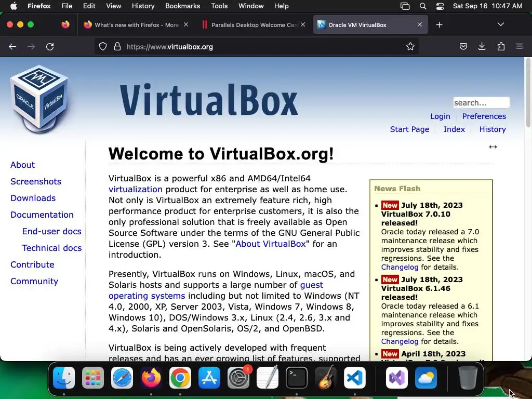Open Finder from the Dock
This screenshot has width=532, height=399.
pos(64,378)
